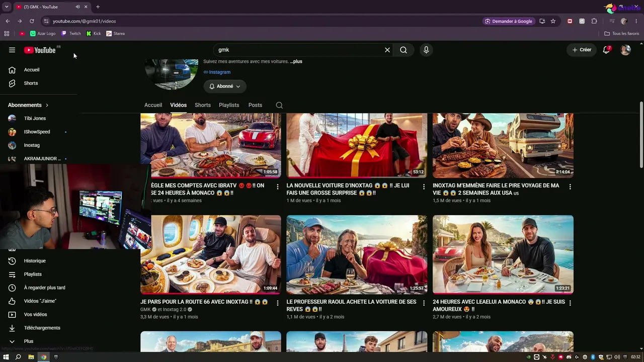Screen dimensions: 644x362
Task: Open options menu for the Route 66 video
Action: coord(278,303)
